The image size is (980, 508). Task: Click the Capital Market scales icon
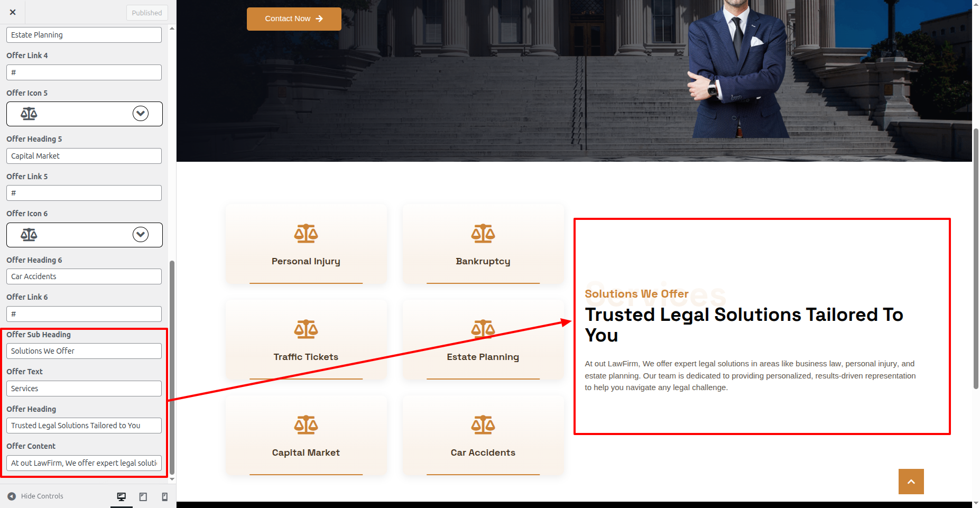click(306, 424)
